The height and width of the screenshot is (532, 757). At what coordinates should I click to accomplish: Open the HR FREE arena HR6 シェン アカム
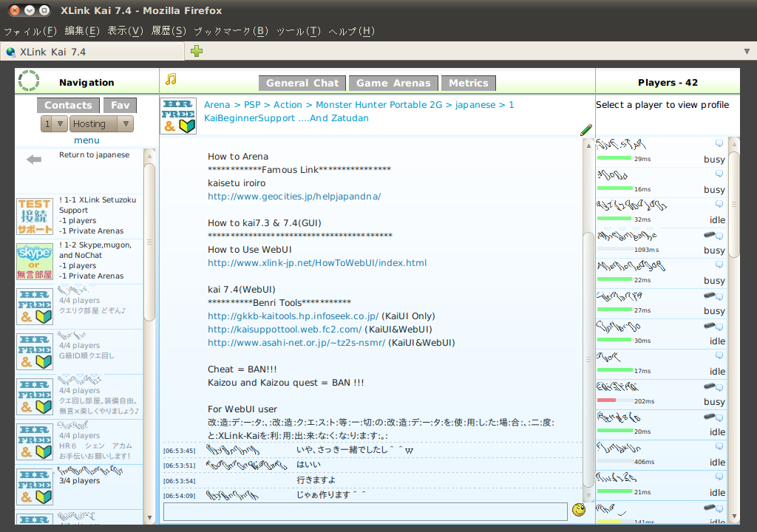(35, 442)
